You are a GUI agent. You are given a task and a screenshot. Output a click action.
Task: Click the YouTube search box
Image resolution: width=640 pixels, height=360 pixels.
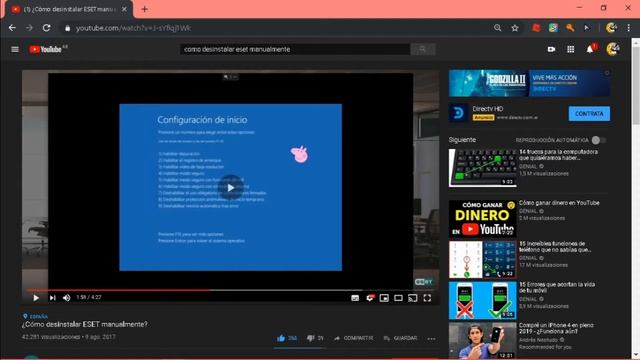[295, 49]
